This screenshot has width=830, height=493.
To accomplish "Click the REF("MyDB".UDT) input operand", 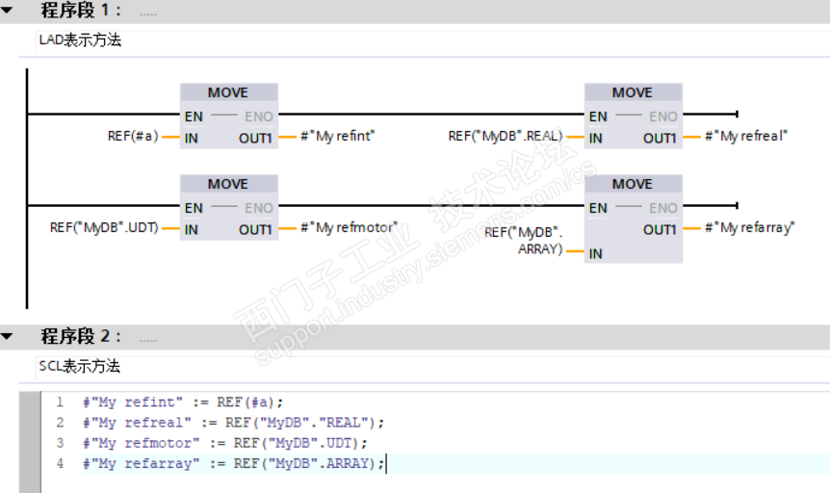I will (104, 228).
